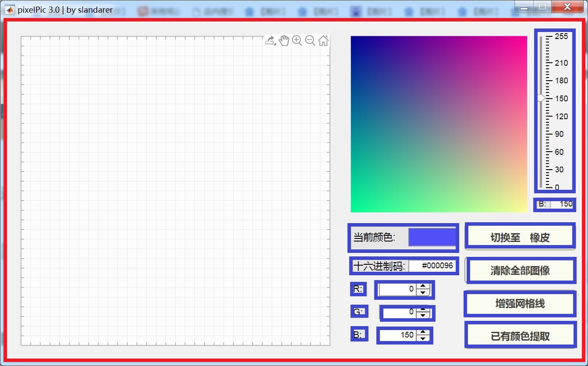Close the pixelPic window
Viewport: 588px width, 366px height.
(567, 7)
